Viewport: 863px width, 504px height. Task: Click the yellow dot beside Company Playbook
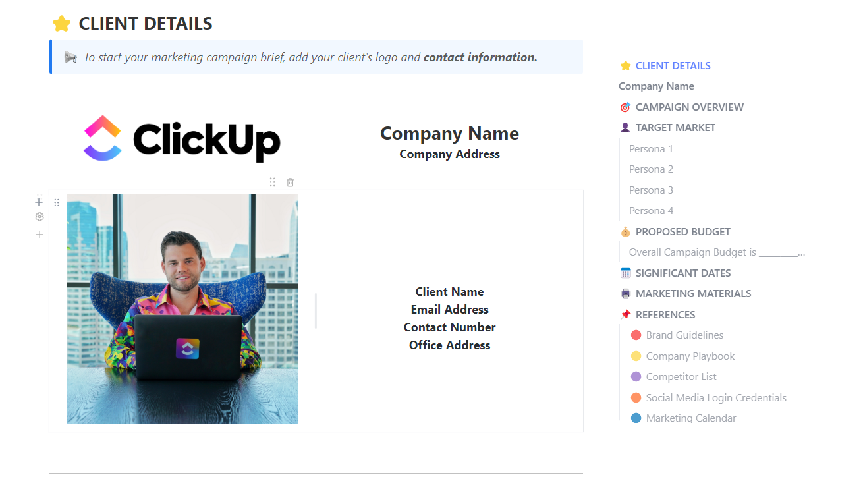(636, 356)
